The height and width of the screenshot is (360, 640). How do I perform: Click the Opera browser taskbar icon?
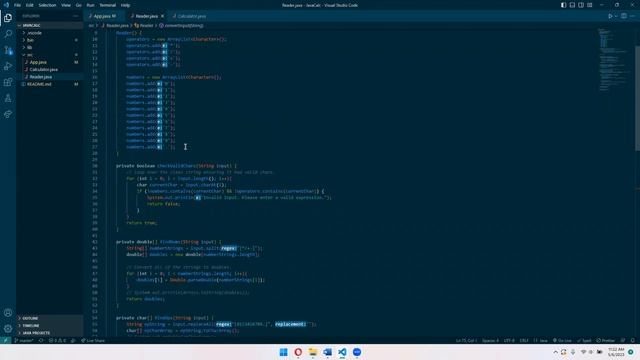pyautogui.click(x=298, y=352)
